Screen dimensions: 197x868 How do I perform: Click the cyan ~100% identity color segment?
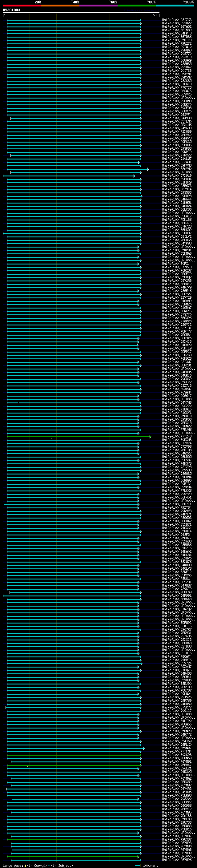(175, 6)
